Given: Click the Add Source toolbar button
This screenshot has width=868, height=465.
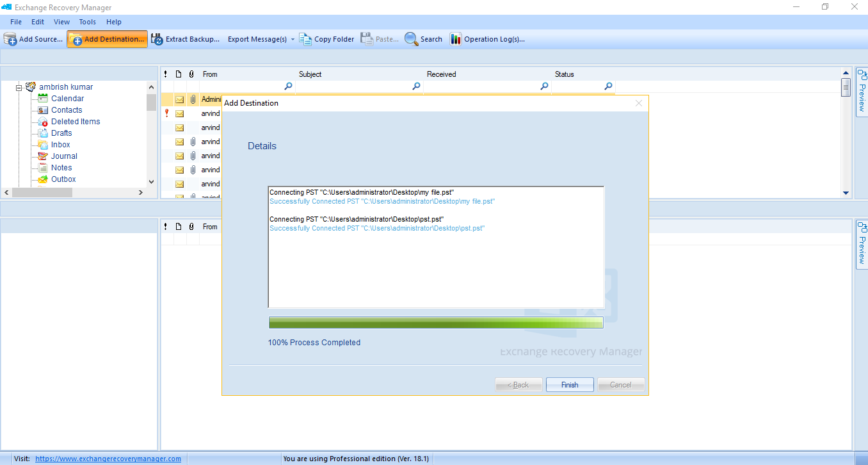Looking at the screenshot, I should pos(33,39).
